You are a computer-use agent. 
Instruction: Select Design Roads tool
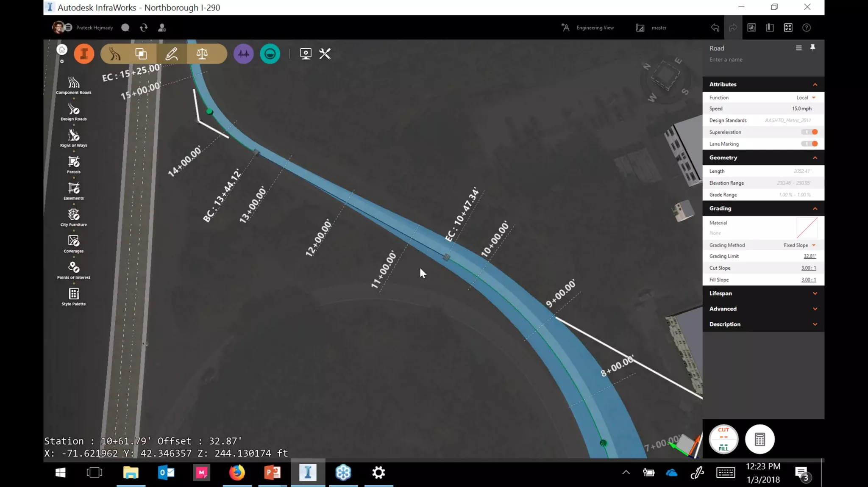click(74, 112)
